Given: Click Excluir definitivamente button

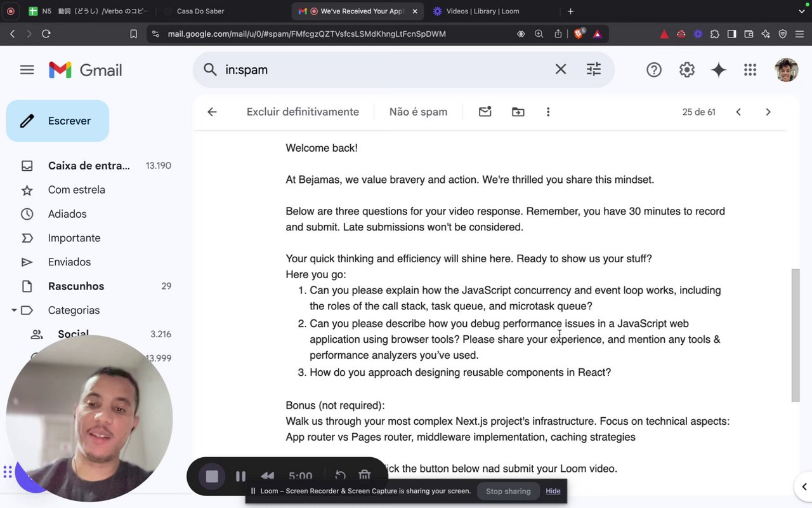Looking at the screenshot, I should 303,112.
